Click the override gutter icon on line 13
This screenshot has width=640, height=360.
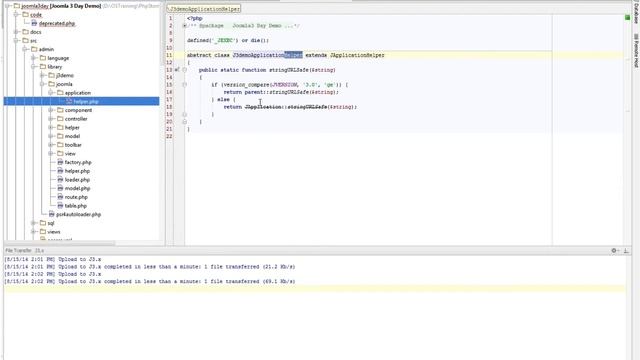coord(177,70)
